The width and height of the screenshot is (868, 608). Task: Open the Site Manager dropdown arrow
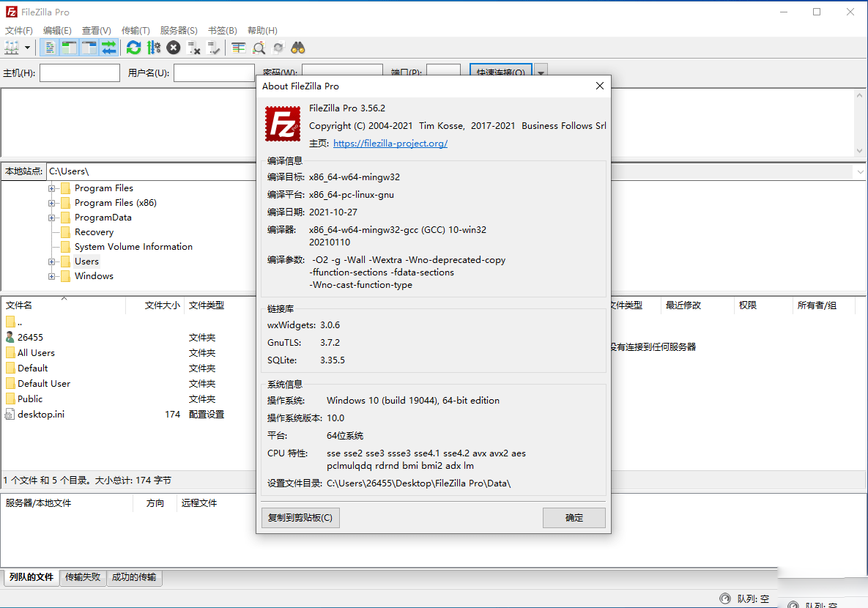27,48
